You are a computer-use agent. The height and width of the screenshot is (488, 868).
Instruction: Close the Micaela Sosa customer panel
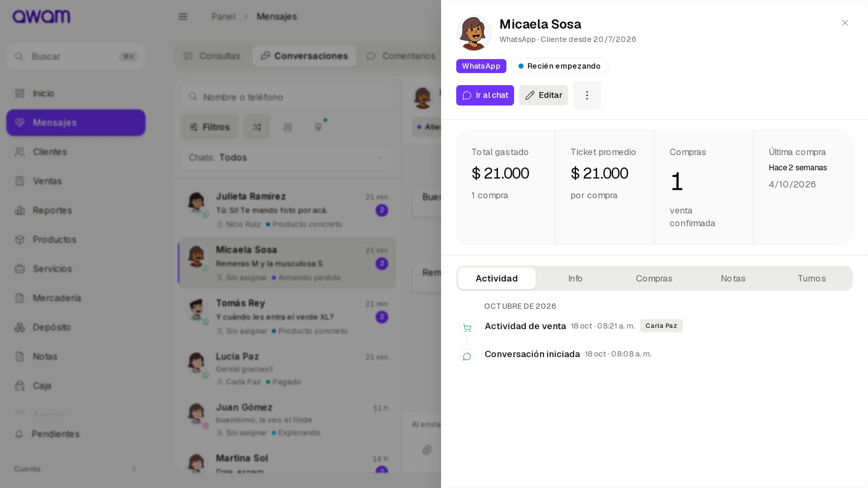(845, 23)
